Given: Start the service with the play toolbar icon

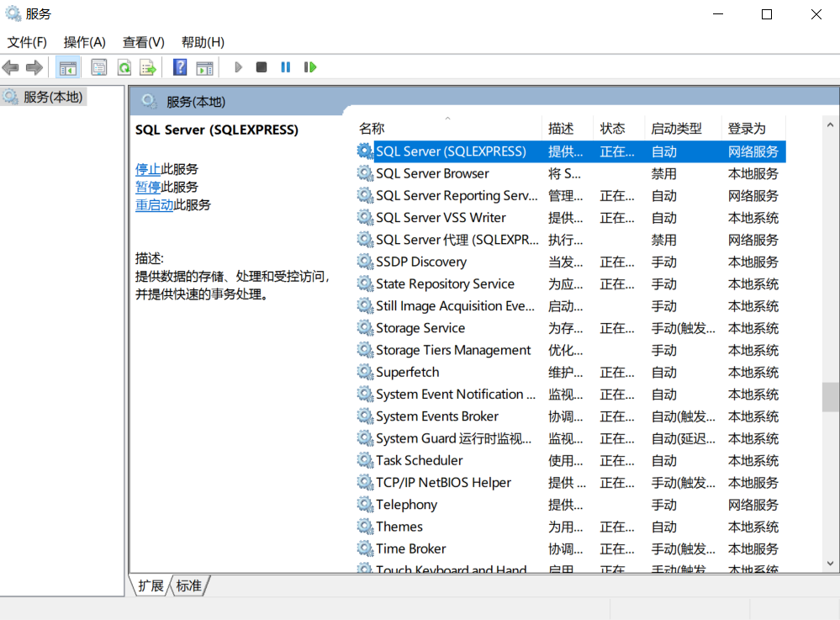Looking at the screenshot, I should pos(238,66).
